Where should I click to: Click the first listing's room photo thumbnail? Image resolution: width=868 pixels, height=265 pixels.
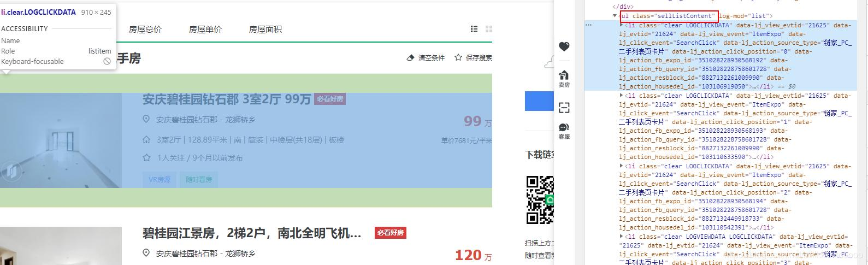click(x=61, y=140)
